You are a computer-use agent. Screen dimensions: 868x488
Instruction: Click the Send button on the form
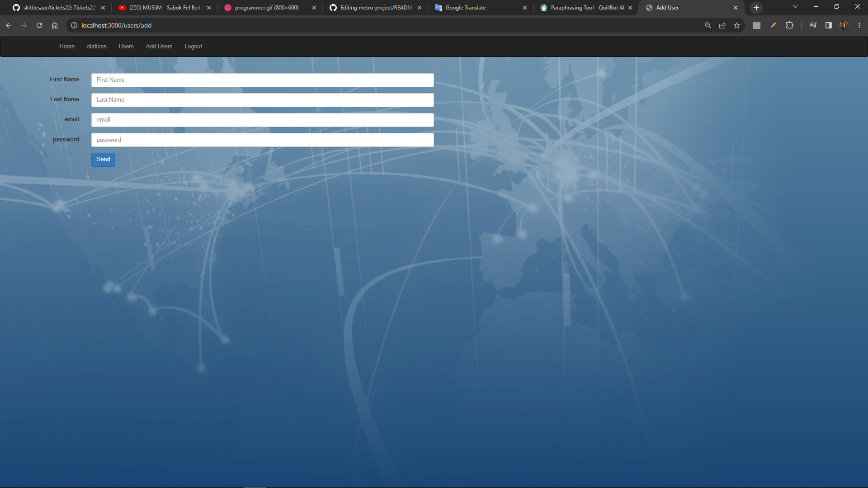[x=103, y=160]
